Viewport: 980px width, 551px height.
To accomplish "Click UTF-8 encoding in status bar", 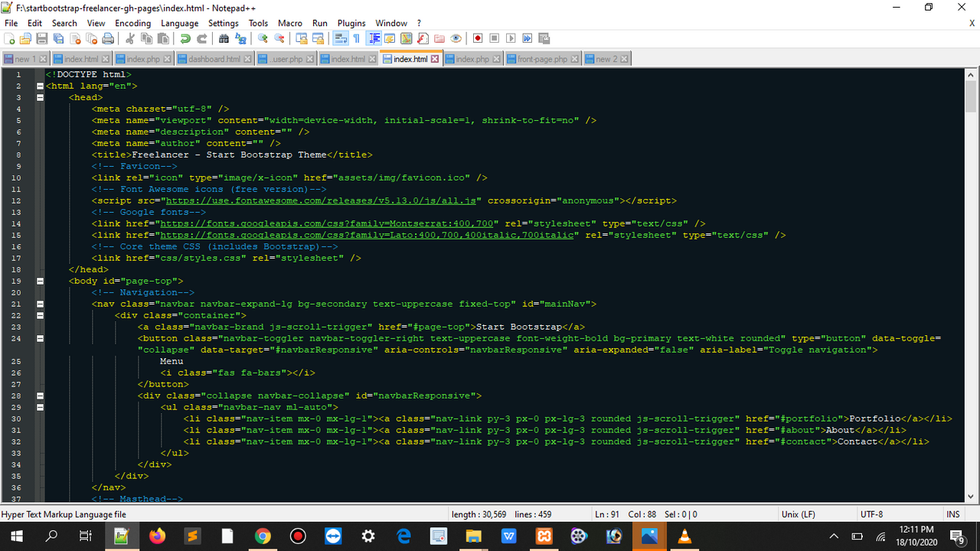I will 871,514.
